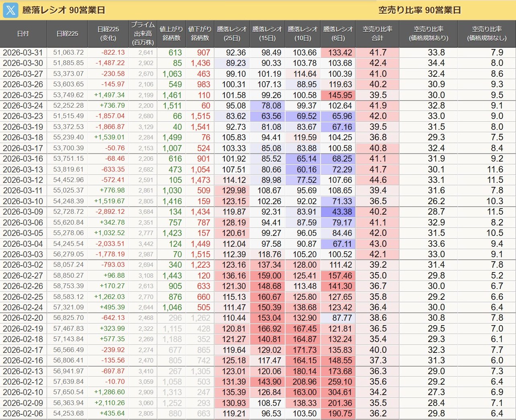Click the 値下がり銘柄数 column header

point(199,34)
